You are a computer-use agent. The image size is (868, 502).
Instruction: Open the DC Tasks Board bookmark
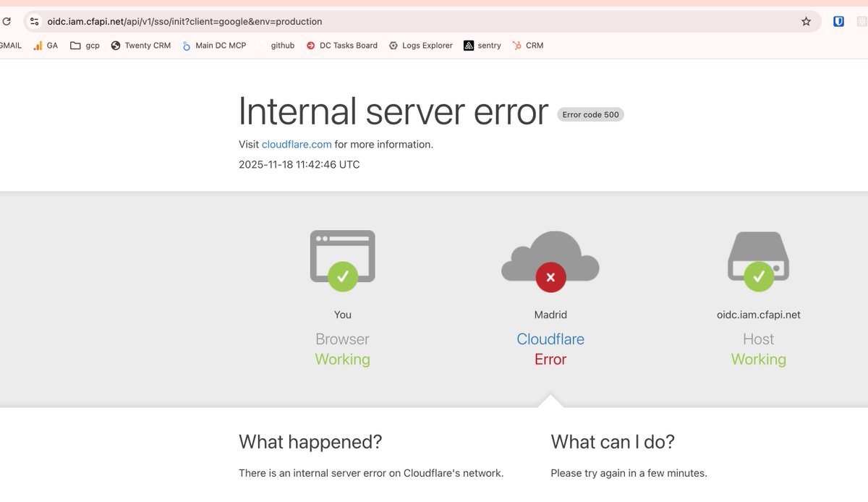click(x=341, y=45)
